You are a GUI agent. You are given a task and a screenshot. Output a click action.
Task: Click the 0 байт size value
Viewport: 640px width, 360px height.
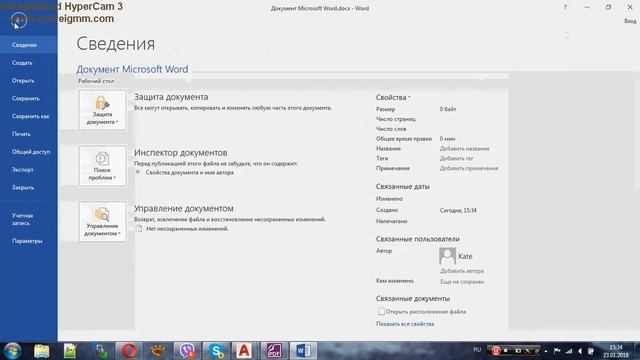(x=448, y=109)
